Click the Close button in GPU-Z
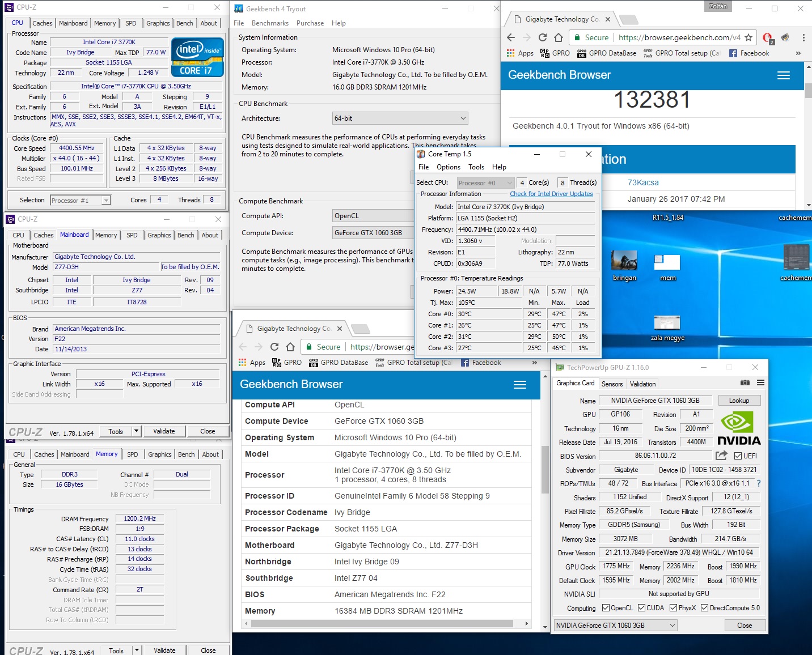The height and width of the screenshot is (655, 812). (x=745, y=626)
